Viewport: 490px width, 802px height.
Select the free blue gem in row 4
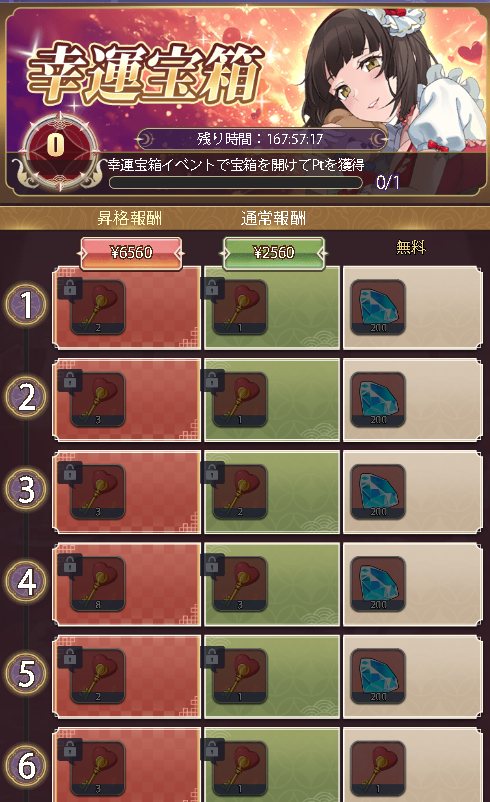378,584
